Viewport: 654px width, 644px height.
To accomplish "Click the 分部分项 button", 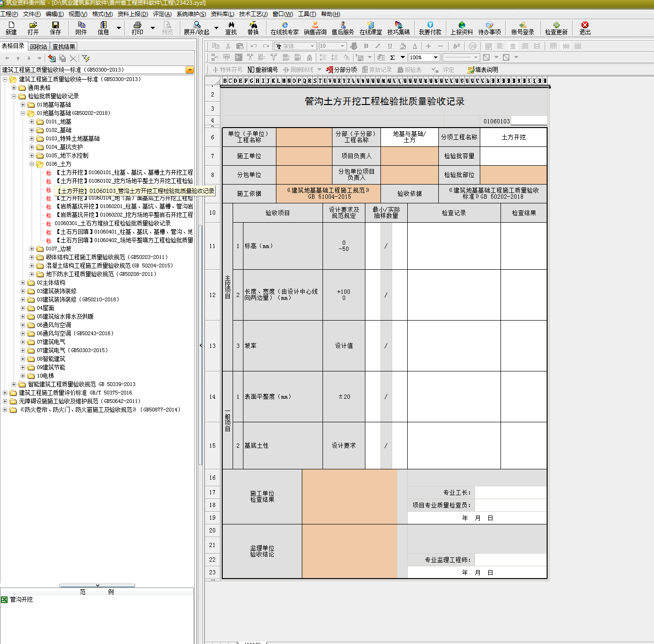I will pyautogui.click(x=341, y=70).
